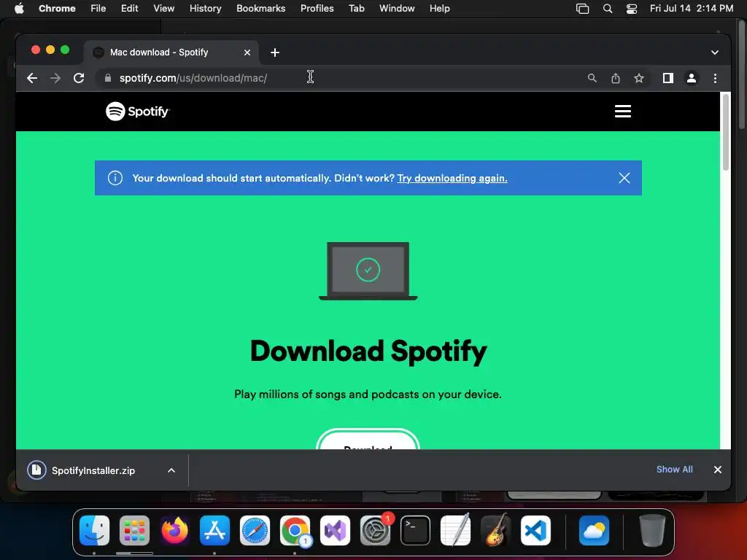Open the History menu

(205, 9)
